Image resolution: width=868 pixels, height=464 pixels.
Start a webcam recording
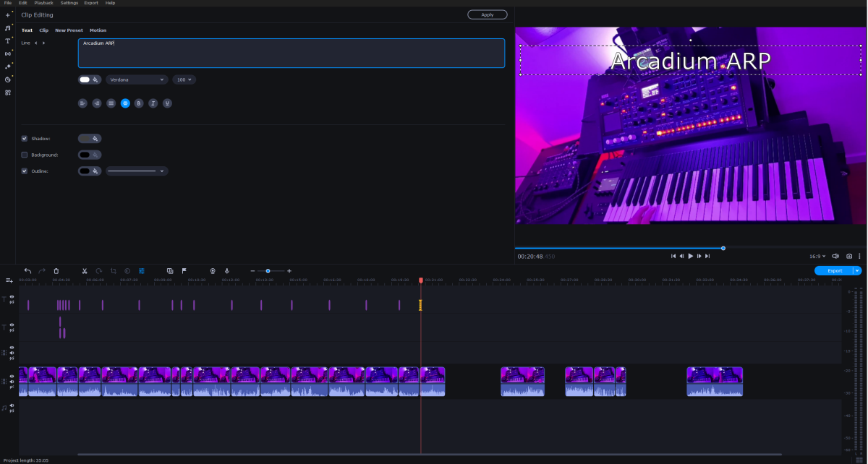tap(213, 270)
